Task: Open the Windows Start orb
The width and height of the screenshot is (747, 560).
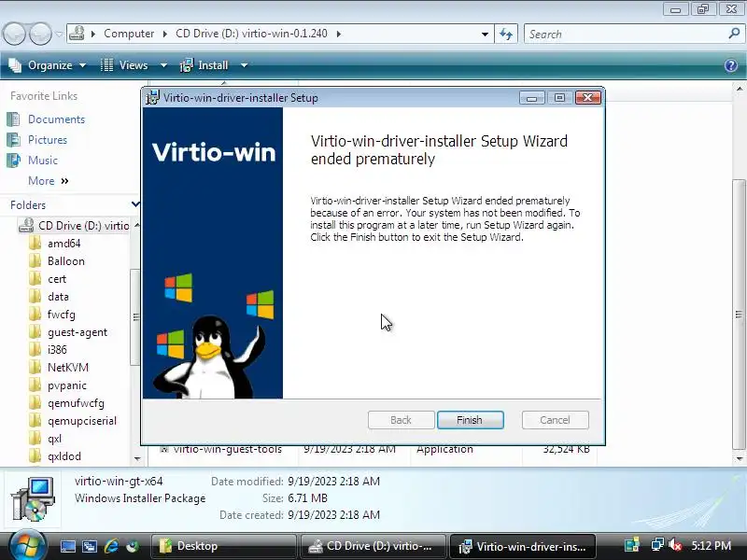Action: [27, 546]
